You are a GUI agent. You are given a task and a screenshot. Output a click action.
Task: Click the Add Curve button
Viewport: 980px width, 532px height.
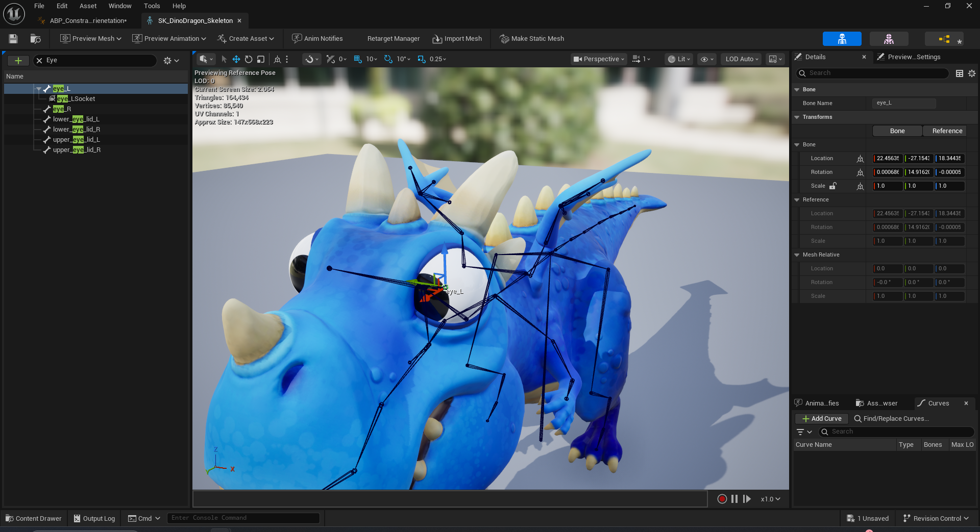pos(822,419)
